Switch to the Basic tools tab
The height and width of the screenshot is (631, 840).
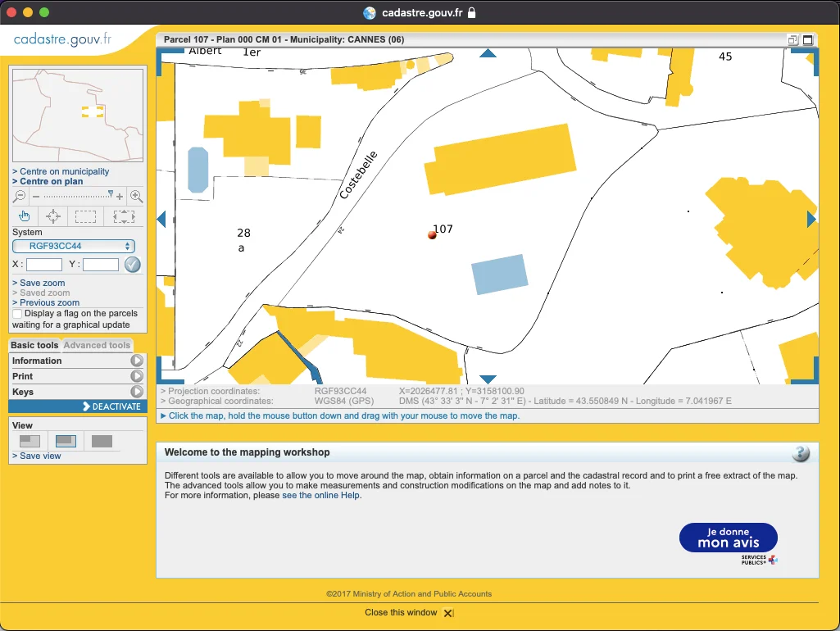tap(34, 345)
